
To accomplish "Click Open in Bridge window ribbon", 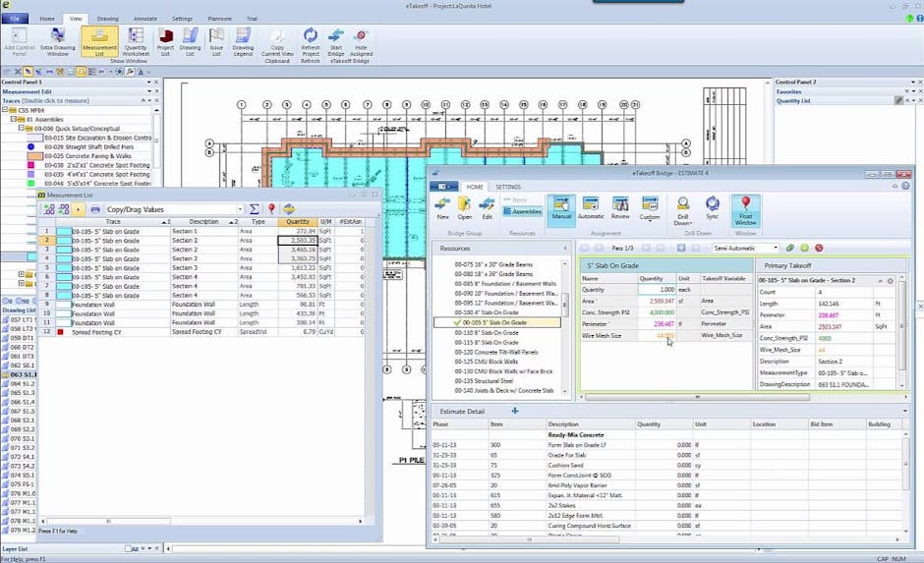I will click(464, 208).
